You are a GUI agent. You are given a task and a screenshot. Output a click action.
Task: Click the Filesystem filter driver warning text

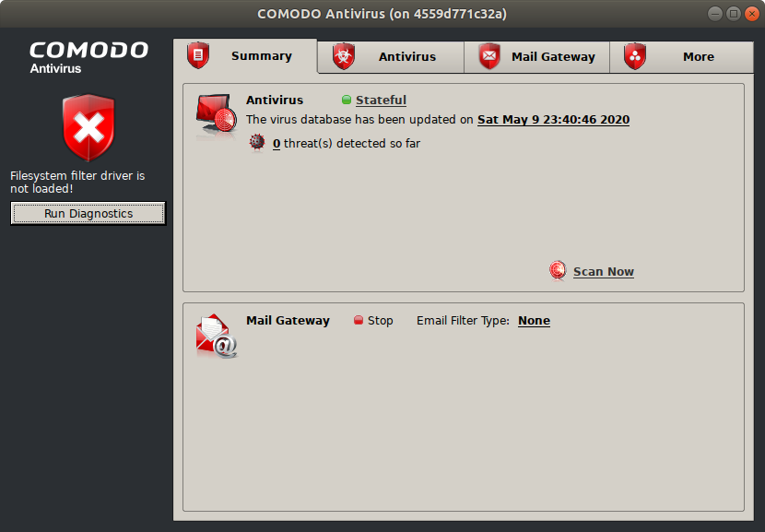tap(77, 182)
